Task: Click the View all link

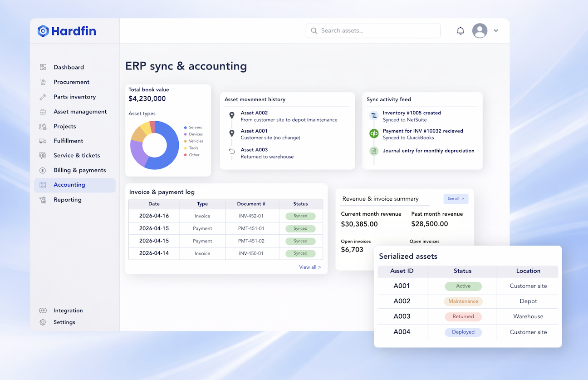Action: pos(310,267)
